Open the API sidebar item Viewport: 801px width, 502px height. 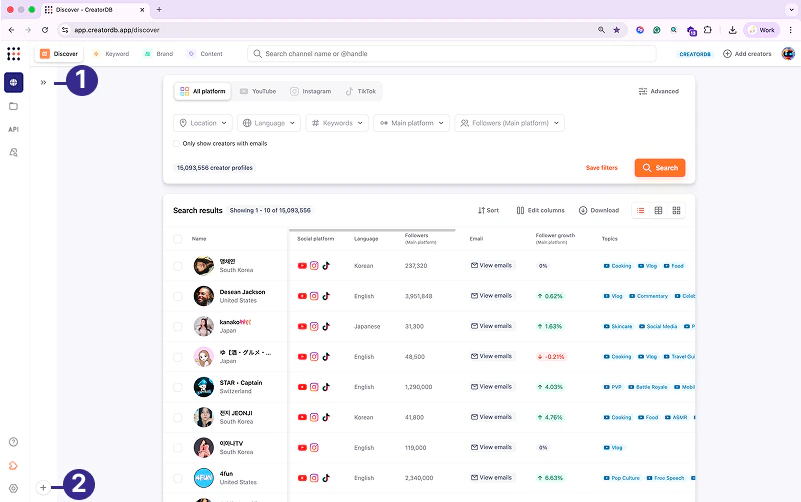[x=14, y=129]
